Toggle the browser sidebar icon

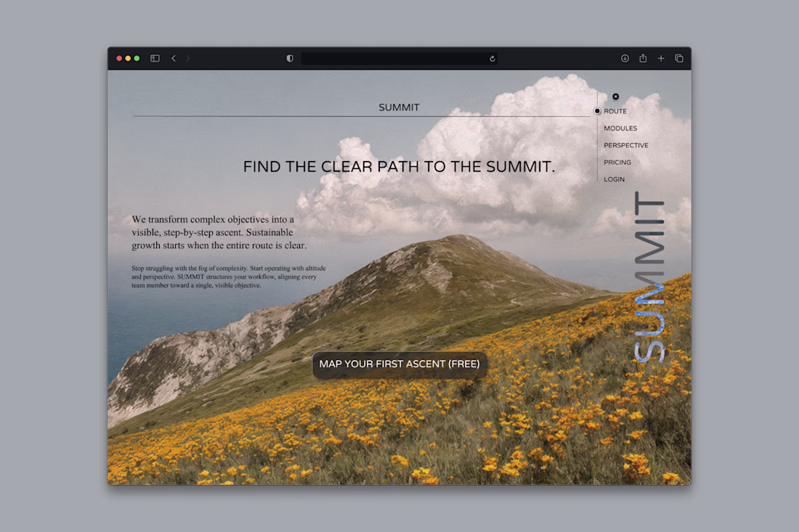(155, 59)
